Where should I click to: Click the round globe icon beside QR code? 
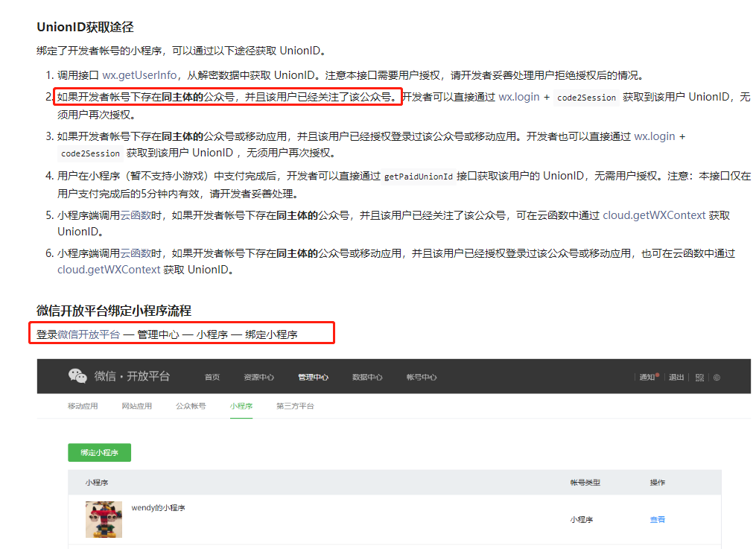[x=717, y=378]
